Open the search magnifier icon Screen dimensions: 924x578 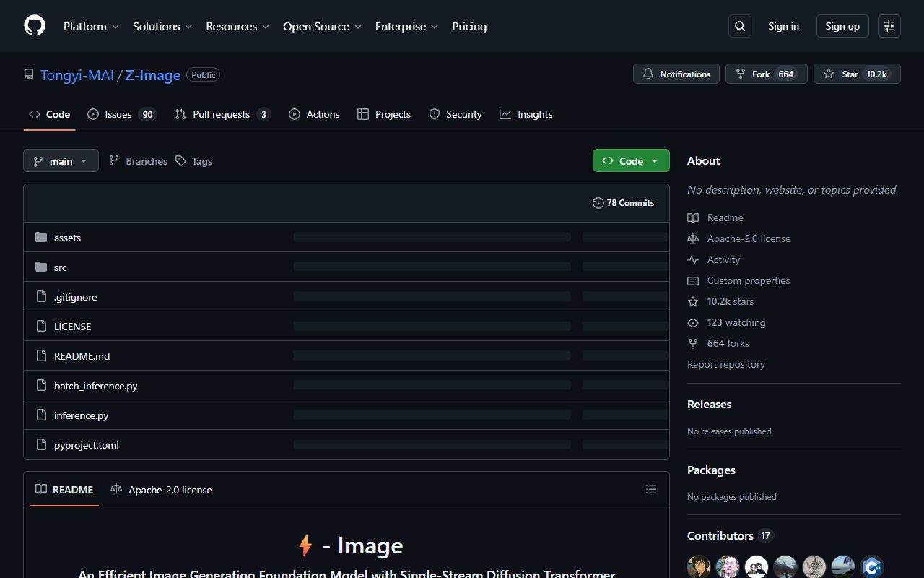tap(739, 25)
